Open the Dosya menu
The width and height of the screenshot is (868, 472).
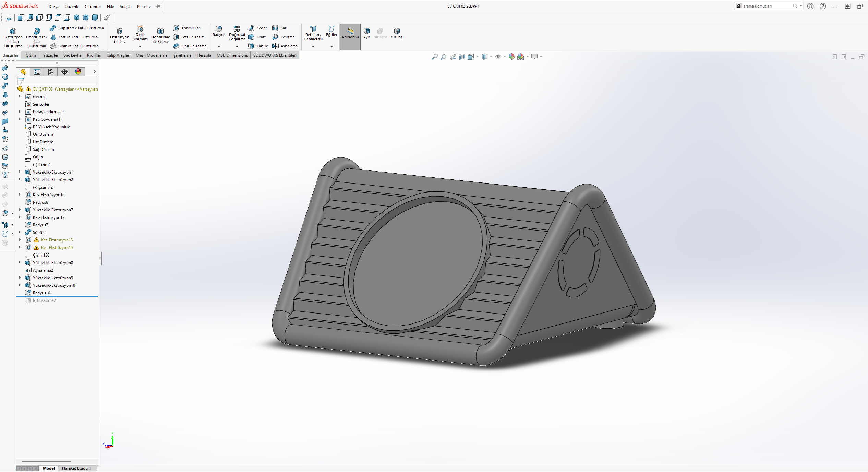point(54,7)
